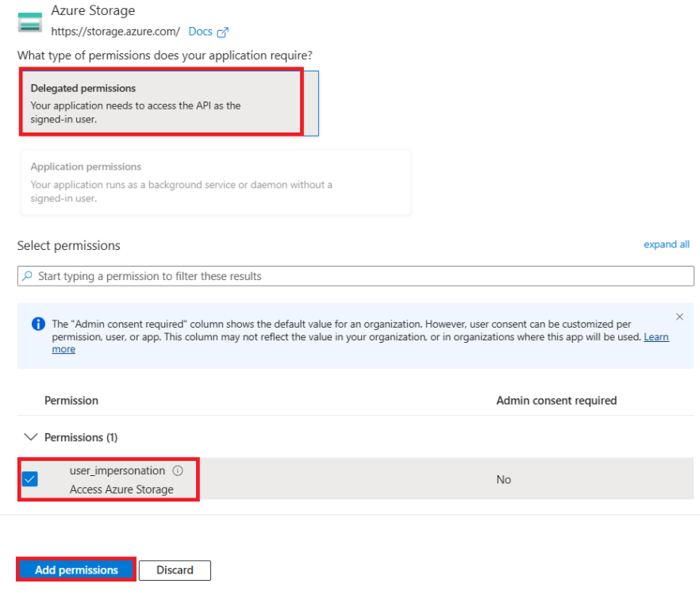Open the Docs link
The image size is (700, 595).
click(x=200, y=32)
